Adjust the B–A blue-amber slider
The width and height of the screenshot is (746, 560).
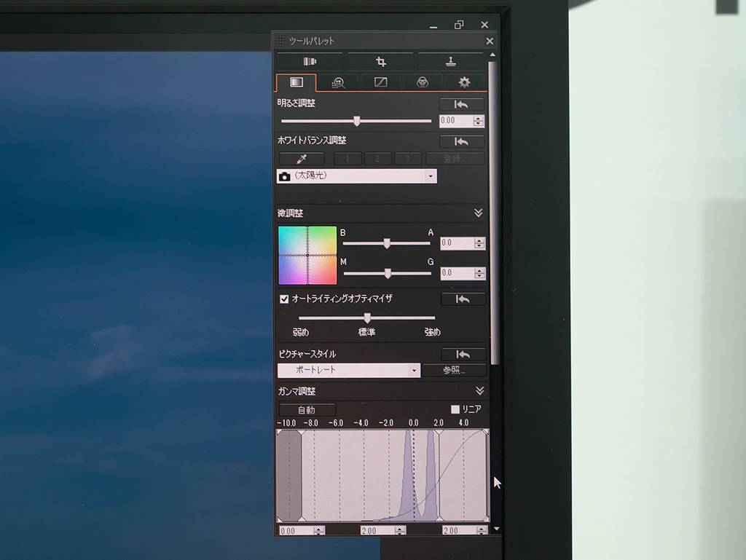386,243
